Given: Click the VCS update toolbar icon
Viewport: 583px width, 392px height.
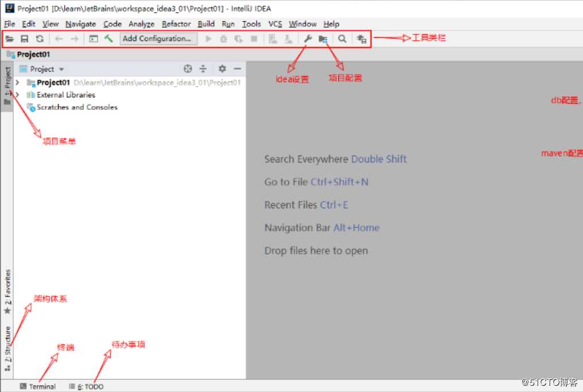Looking at the screenshot, I should [x=273, y=38].
